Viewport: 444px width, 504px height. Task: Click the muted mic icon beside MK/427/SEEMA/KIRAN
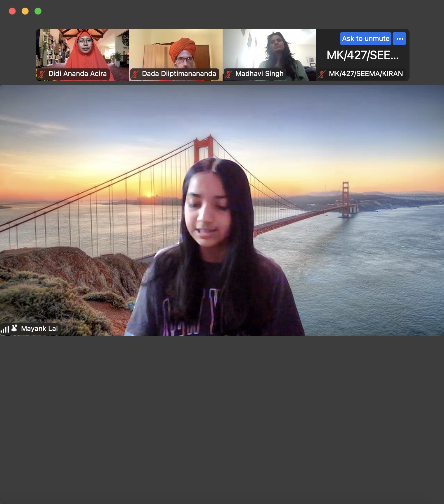tap(322, 74)
